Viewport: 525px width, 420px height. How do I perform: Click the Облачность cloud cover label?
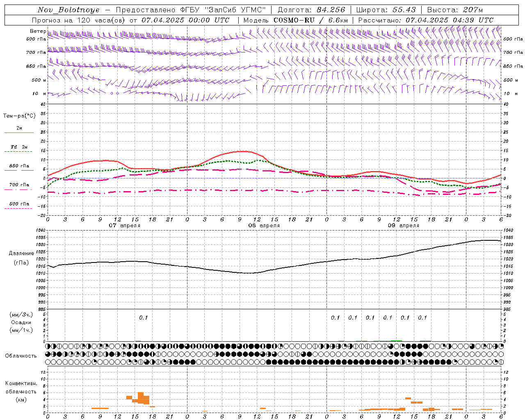tap(21, 356)
